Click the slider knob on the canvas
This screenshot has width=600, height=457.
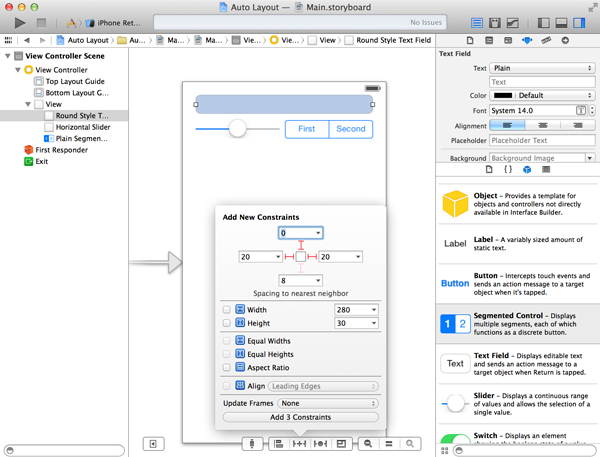238,129
